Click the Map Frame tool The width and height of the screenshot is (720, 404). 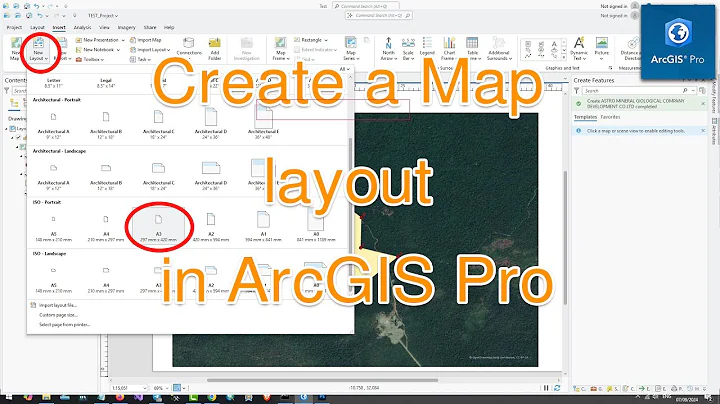coord(281,49)
